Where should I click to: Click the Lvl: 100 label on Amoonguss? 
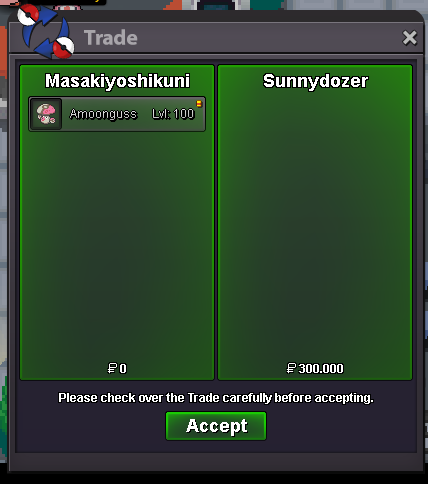[x=173, y=114]
